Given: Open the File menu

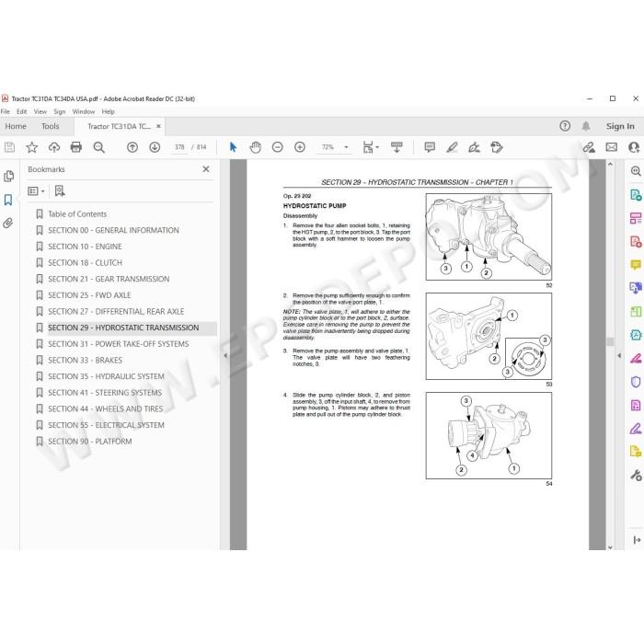Looking at the screenshot, I should click(x=6, y=111).
